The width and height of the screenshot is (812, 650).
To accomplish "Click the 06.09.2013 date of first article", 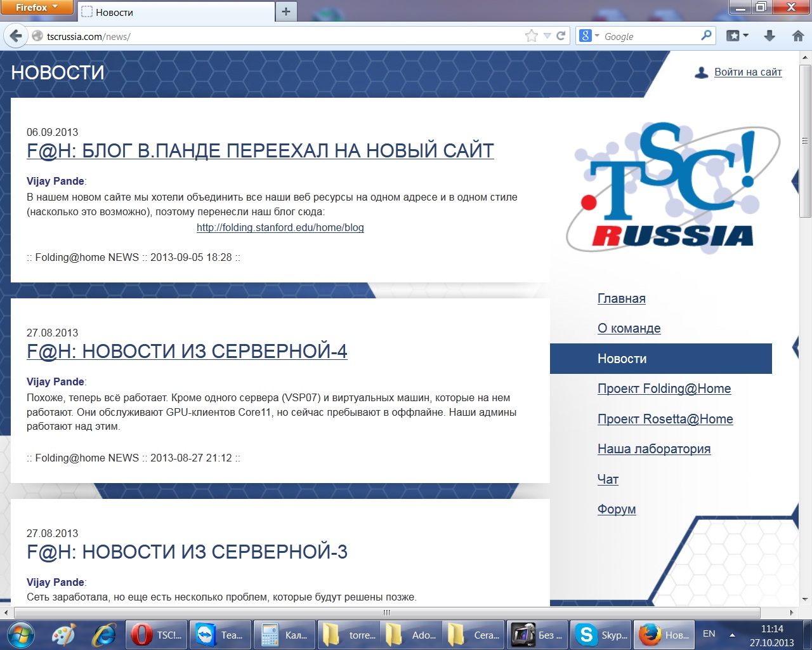I will coord(53,132).
